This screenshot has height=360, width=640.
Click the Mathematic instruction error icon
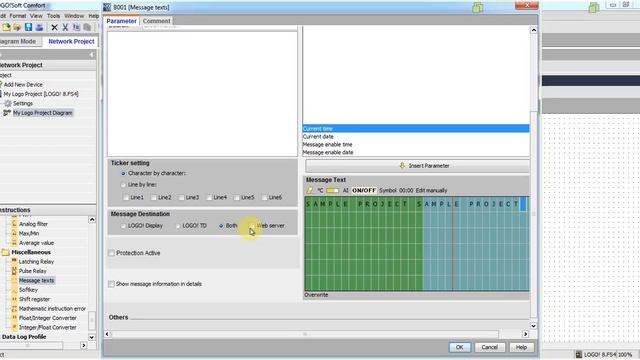14,309
